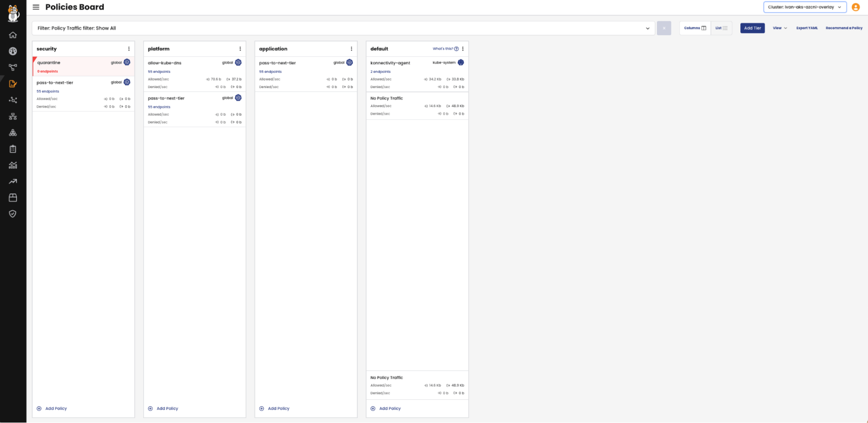Click the Policies Board page title

(x=75, y=7)
